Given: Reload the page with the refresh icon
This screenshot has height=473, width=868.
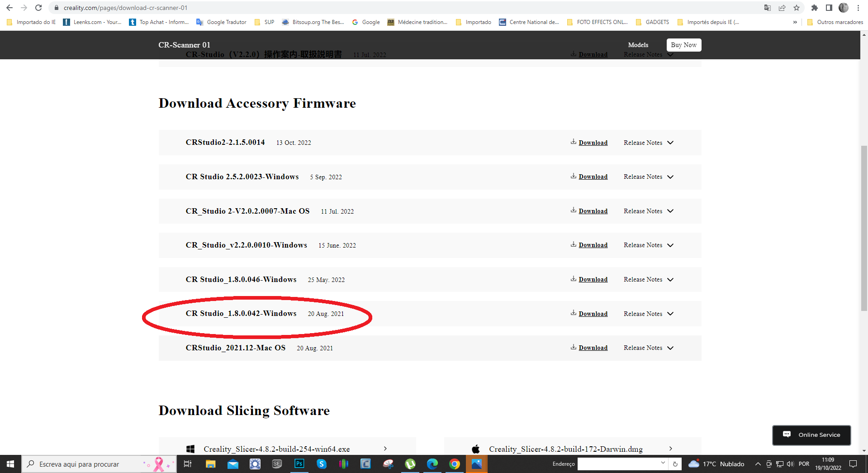Looking at the screenshot, I should pyautogui.click(x=38, y=8).
